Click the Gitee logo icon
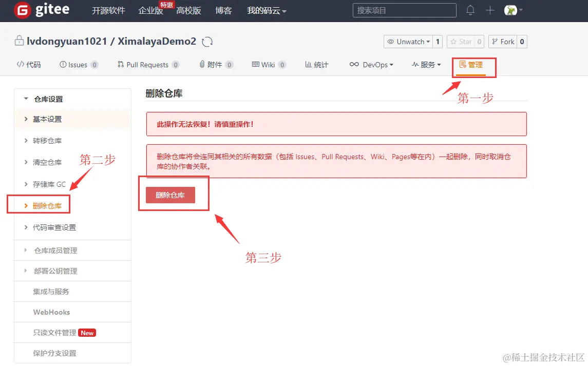588x366 pixels. 23,10
